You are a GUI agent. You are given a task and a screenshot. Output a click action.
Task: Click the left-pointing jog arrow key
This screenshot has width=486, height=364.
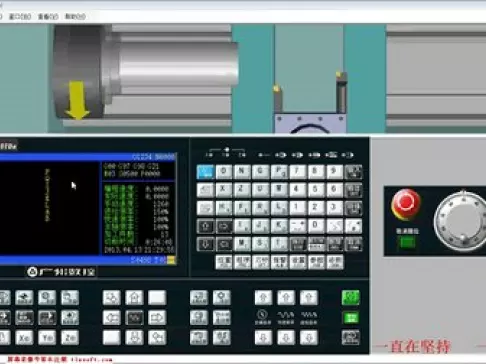[112, 318]
